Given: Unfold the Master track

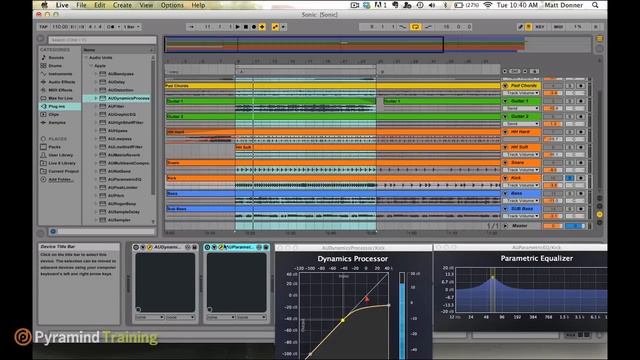Looking at the screenshot, I should pos(505,226).
